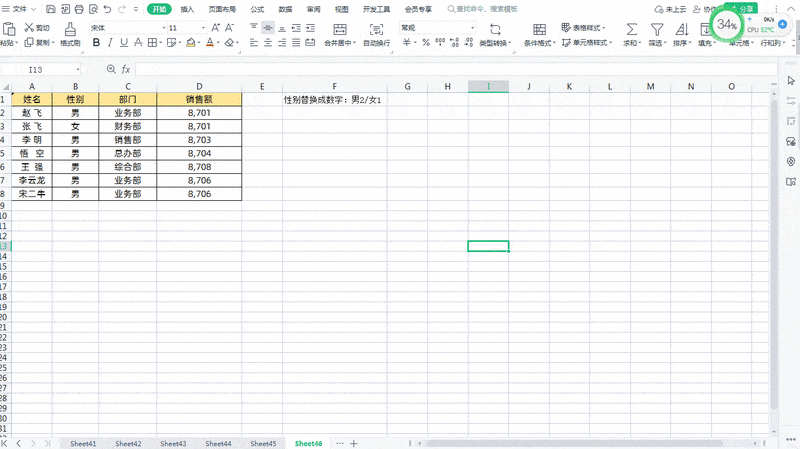Image resolution: width=800 pixels, height=449 pixels.
Task: Open the font name 宋体 dropdown
Action: [164, 28]
